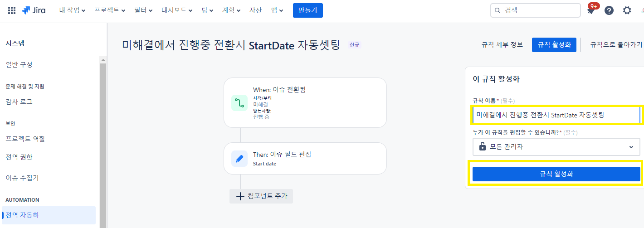This screenshot has height=228, width=644.
Task: Open the app switcher grid icon
Action: tap(12, 10)
